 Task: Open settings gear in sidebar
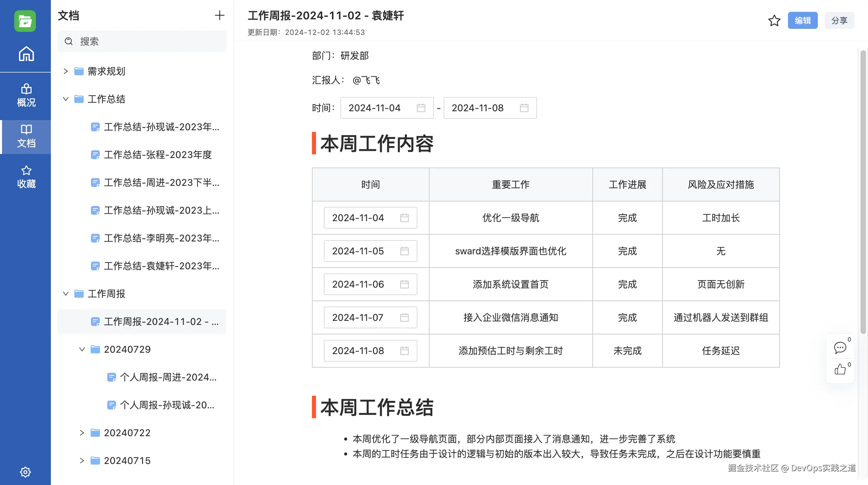(25, 472)
